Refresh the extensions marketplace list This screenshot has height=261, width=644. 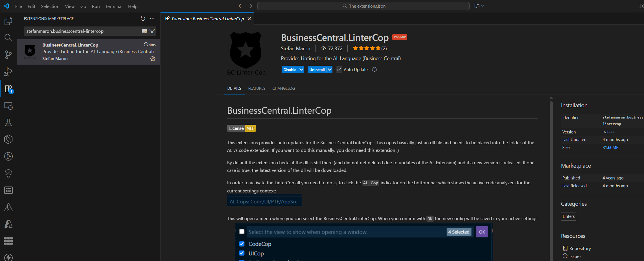pos(143,19)
